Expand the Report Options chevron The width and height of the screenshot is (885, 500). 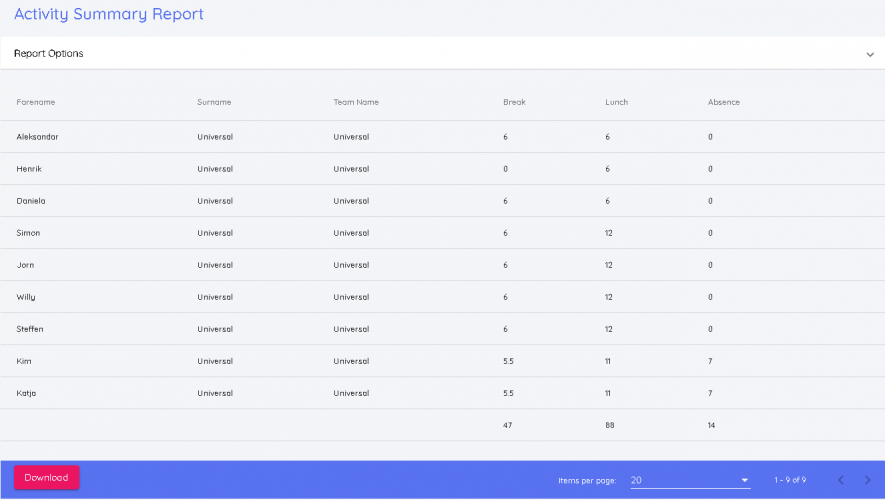coord(869,55)
